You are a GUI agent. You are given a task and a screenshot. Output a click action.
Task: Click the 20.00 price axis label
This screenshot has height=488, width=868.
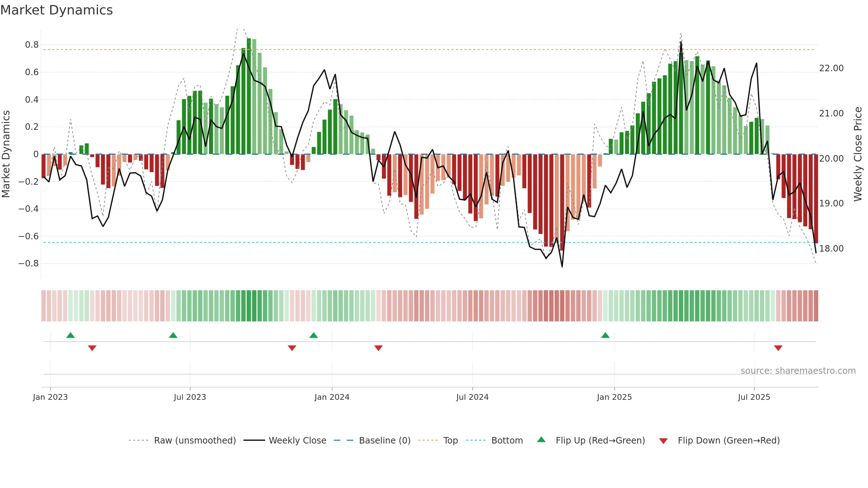point(831,158)
